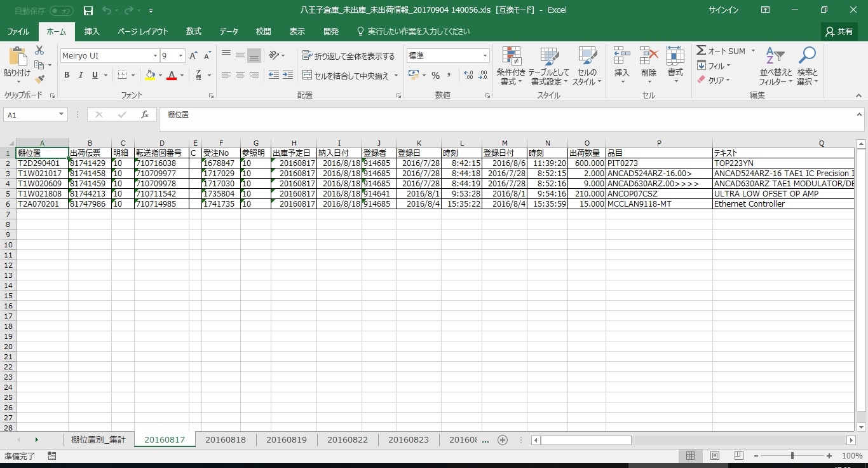The width and height of the screenshot is (868, 468).
Task: Click the text orientation icon
Action: 275,55
